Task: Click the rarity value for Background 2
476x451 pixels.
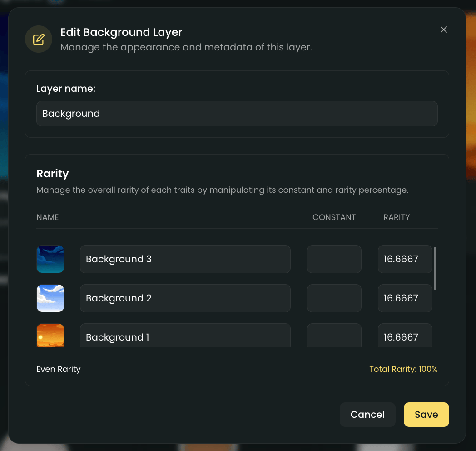Action: coord(405,298)
